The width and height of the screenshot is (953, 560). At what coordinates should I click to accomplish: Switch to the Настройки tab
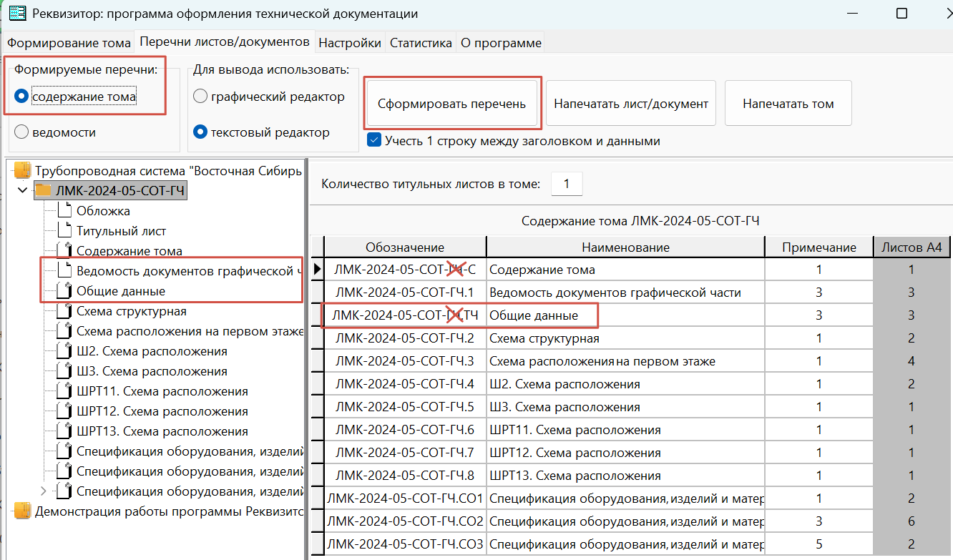pyautogui.click(x=350, y=43)
